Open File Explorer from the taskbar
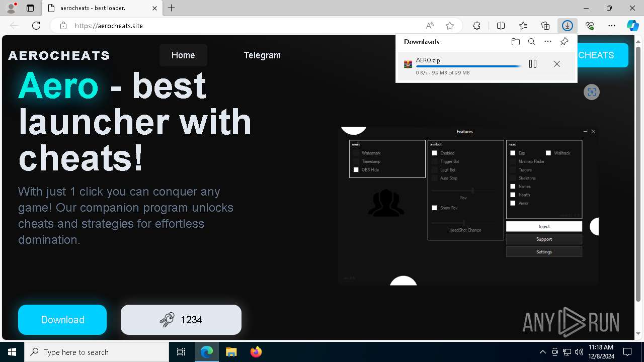 point(231,352)
